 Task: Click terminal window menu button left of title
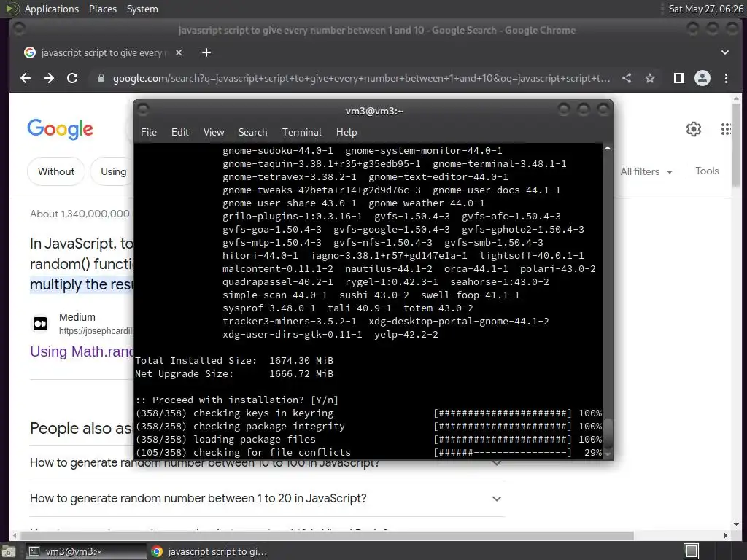click(x=143, y=110)
